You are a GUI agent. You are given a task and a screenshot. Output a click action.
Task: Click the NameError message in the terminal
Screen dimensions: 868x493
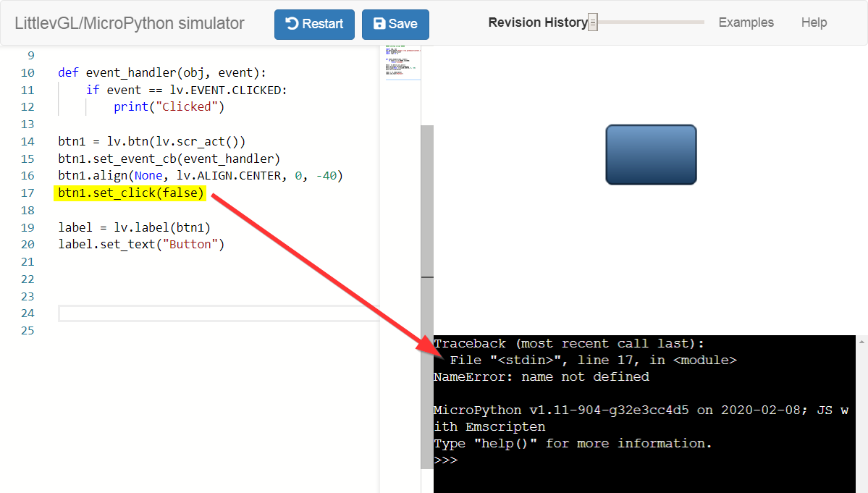541,377
